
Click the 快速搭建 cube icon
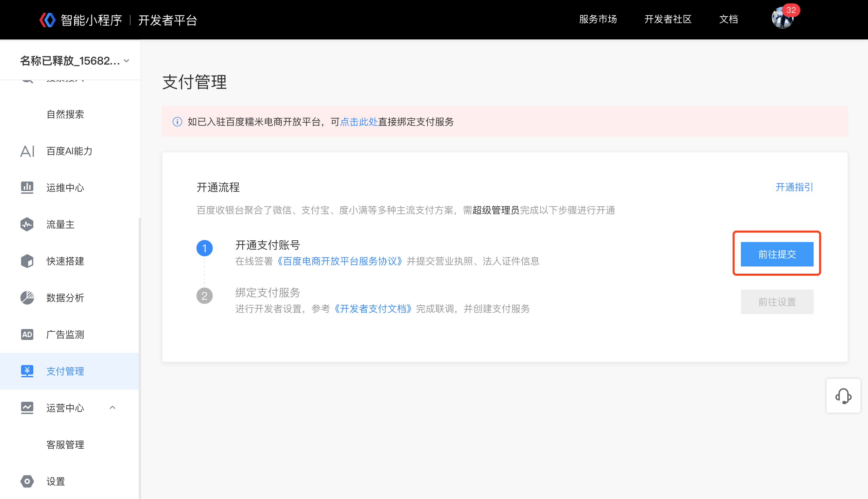pos(27,261)
